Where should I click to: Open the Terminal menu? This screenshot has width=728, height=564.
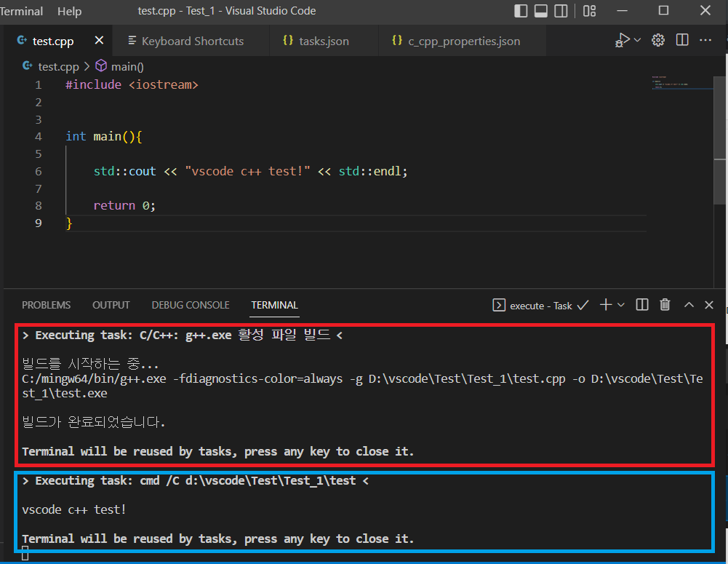(21, 11)
